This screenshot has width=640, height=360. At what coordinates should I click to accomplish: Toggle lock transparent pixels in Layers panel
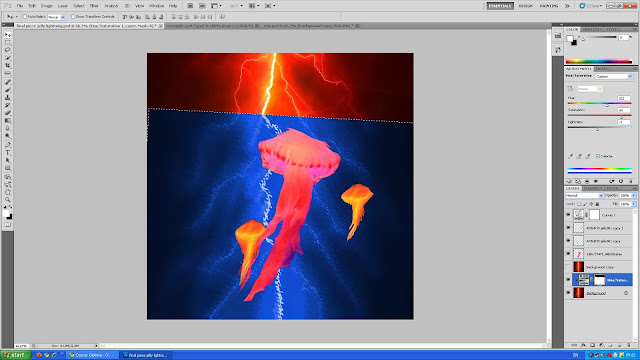point(579,204)
